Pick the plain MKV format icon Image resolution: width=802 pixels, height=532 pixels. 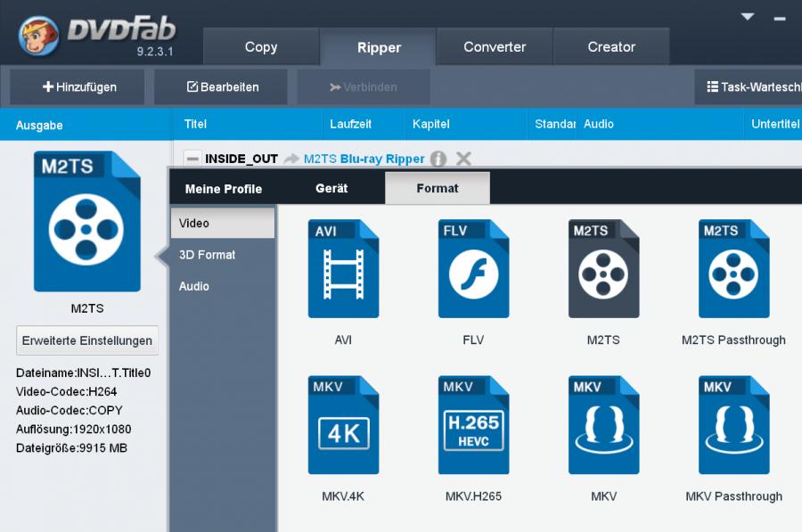pyautogui.click(x=603, y=425)
